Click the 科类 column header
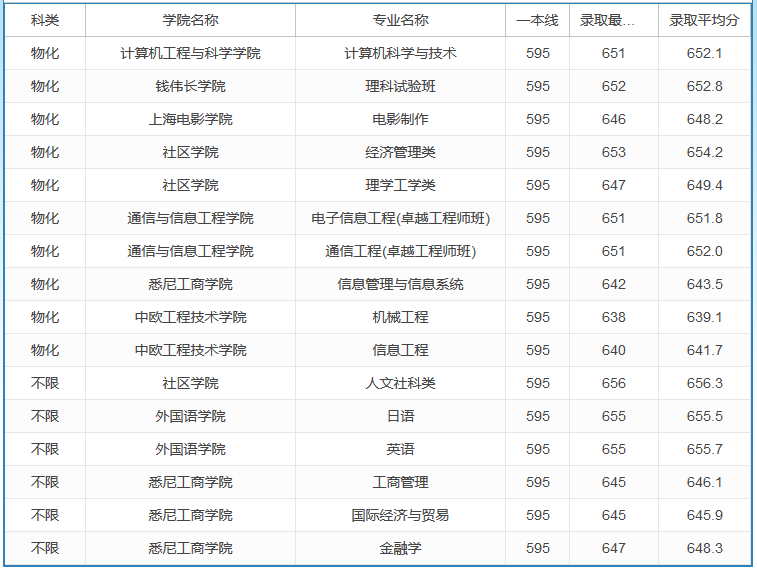Image resolution: width=757 pixels, height=572 pixels. 45,20
